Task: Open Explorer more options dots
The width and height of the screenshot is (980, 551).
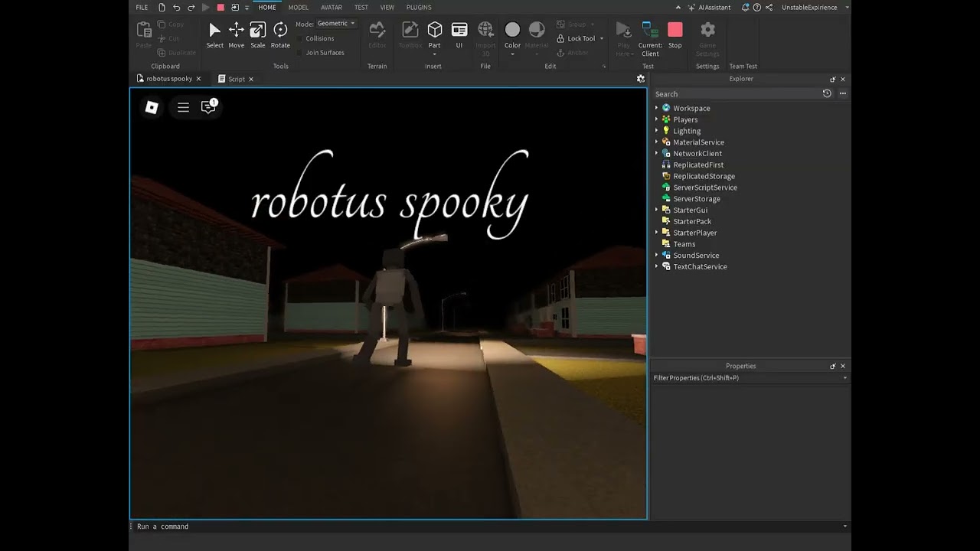Action: (842, 93)
